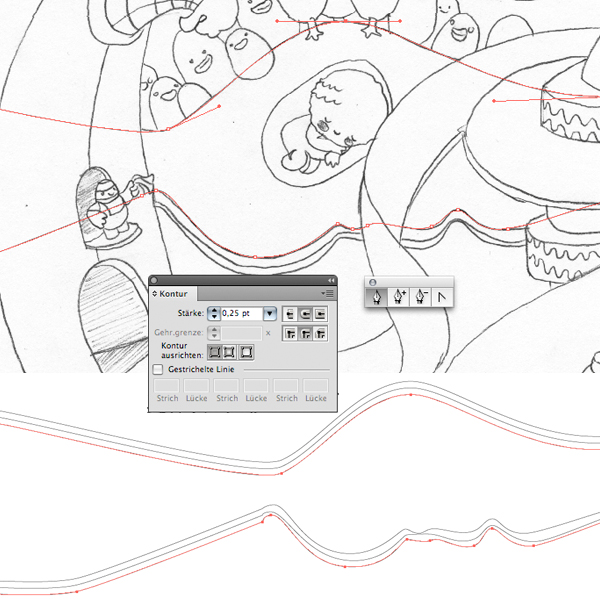Open the Stärke weight dropdown
The width and height of the screenshot is (600, 600).
coord(270,314)
